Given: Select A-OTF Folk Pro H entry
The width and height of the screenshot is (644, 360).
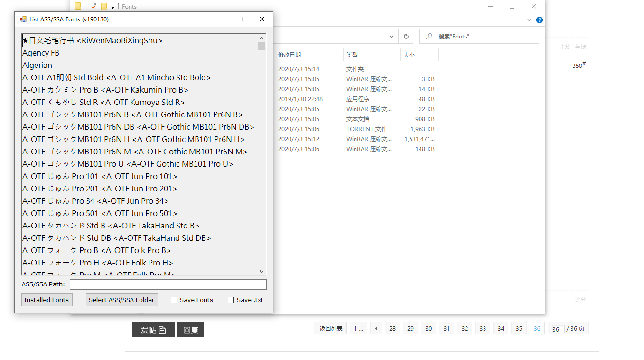Looking at the screenshot, I should tap(98, 263).
